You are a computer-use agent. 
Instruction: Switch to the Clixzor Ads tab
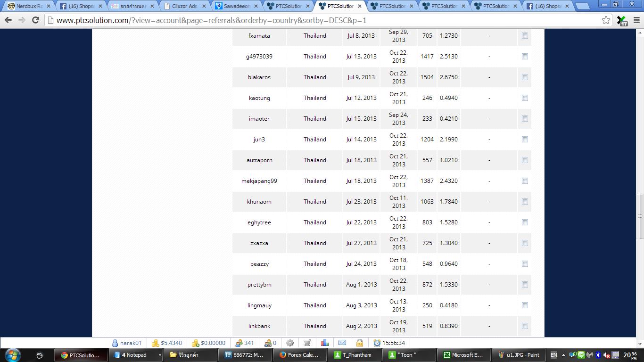pos(185,6)
